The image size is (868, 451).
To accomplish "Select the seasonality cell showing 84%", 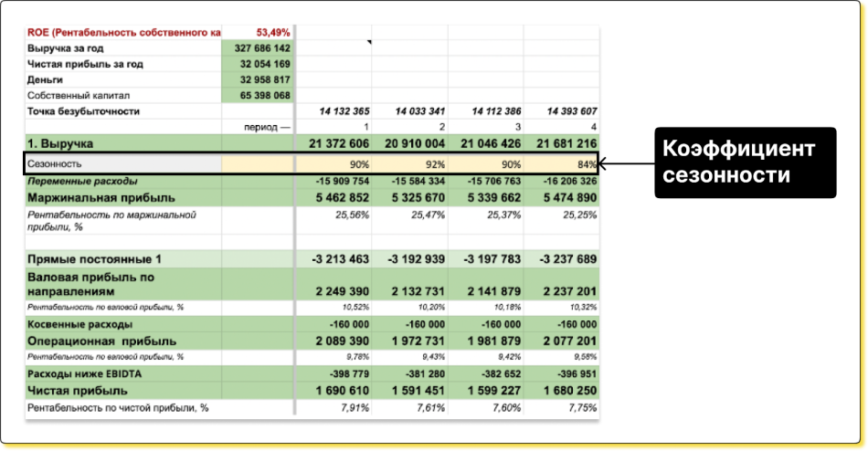I will (560, 164).
